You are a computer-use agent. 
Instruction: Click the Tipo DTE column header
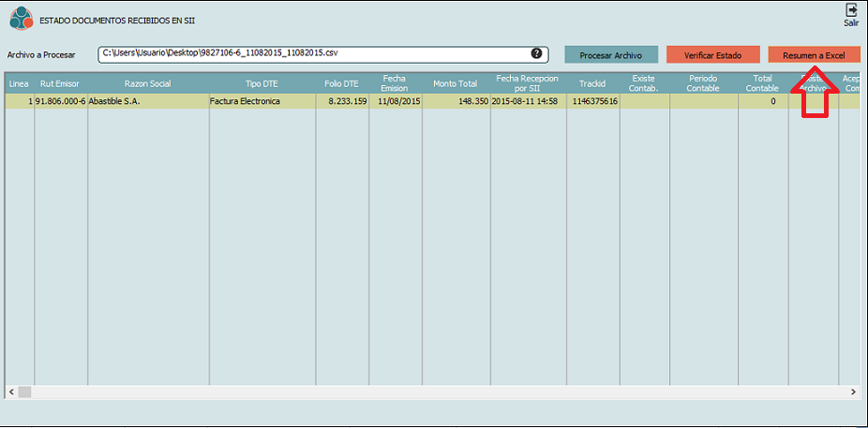click(x=262, y=84)
